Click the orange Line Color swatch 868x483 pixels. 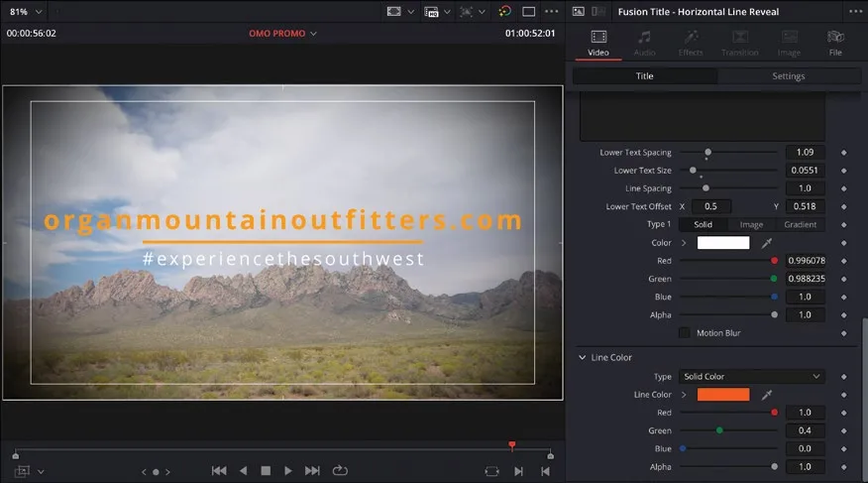pyautogui.click(x=723, y=395)
